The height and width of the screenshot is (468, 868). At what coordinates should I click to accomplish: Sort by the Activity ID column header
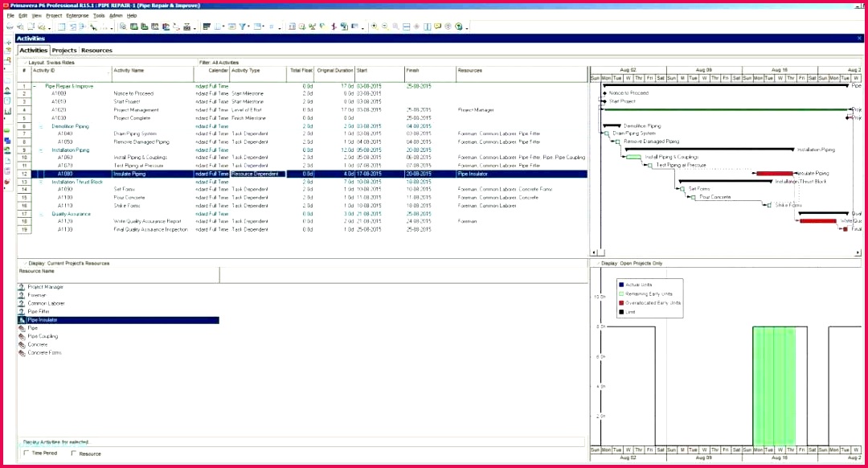click(x=72, y=71)
